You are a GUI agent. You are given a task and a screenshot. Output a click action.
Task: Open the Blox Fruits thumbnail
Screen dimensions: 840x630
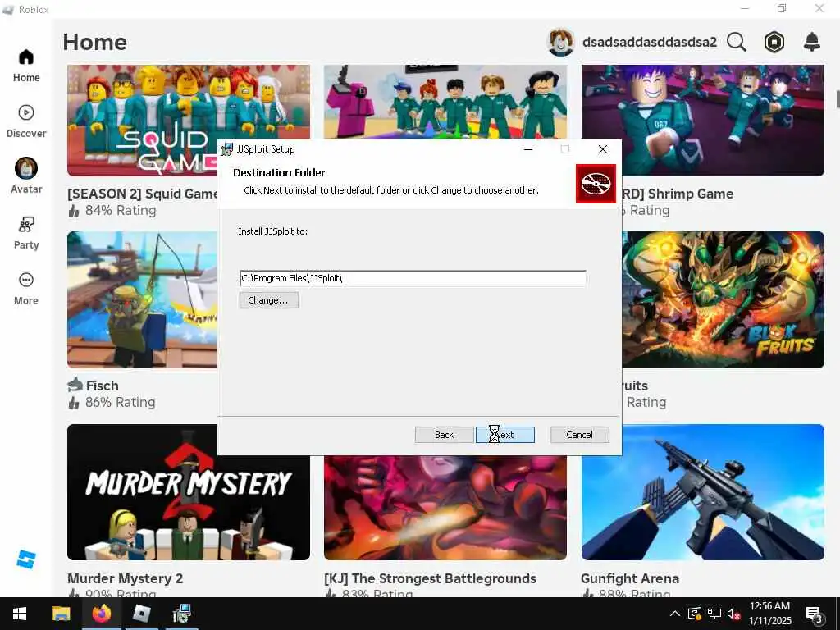click(x=724, y=299)
